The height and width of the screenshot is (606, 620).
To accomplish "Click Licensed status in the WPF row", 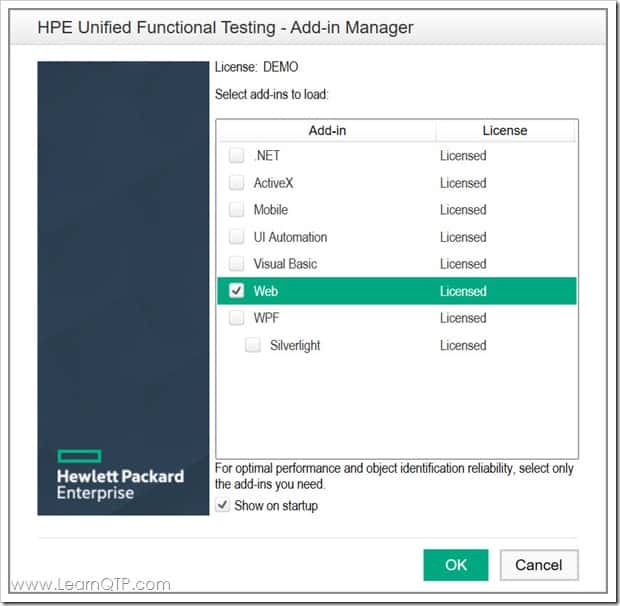I will 463,318.
